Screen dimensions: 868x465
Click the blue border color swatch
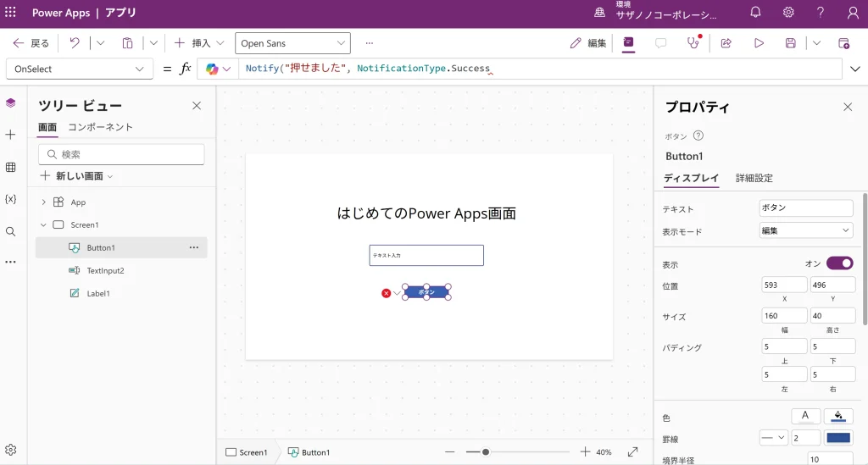click(837, 438)
